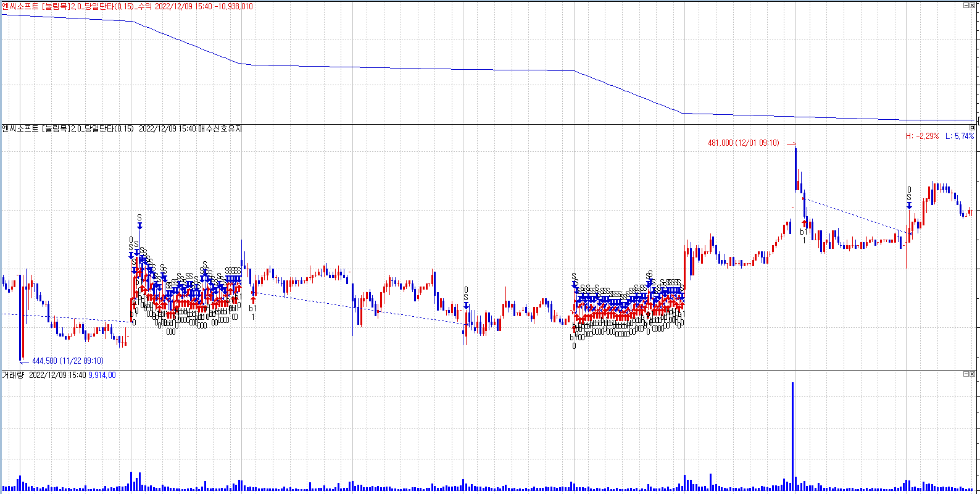Select the 444,500 (11/22 09:10) low price label

click(x=67, y=361)
